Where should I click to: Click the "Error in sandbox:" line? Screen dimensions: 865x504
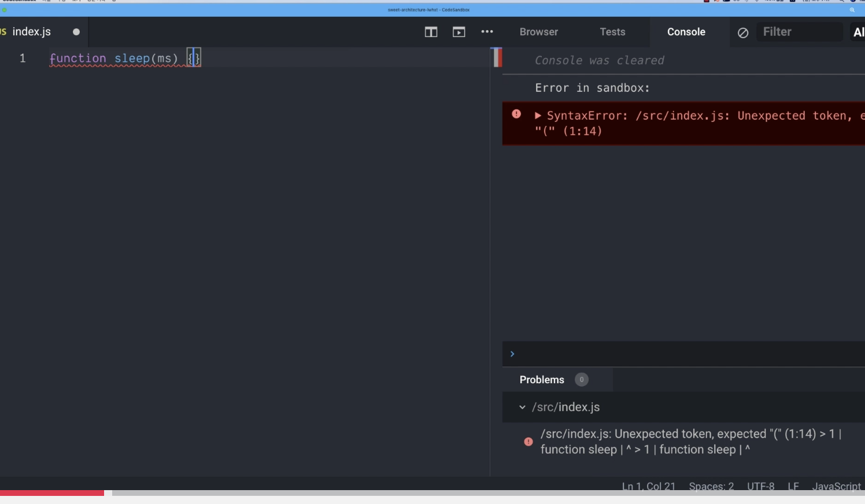pos(592,88)
